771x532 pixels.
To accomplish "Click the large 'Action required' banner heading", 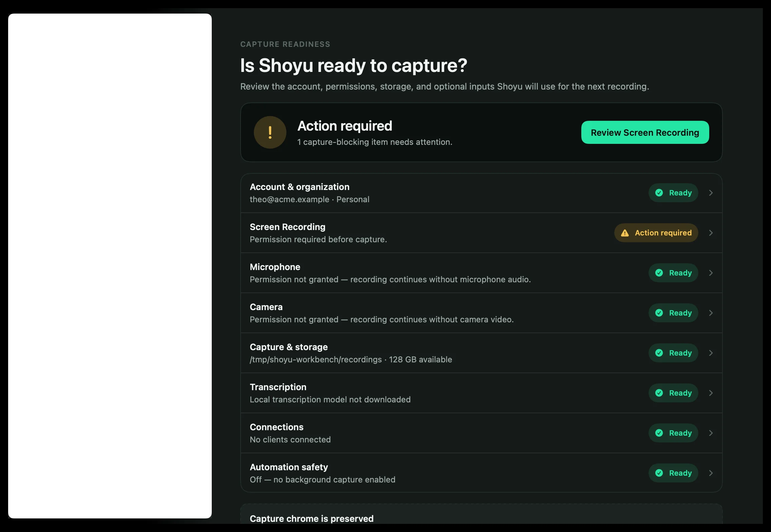I will [x=345, y=126].
